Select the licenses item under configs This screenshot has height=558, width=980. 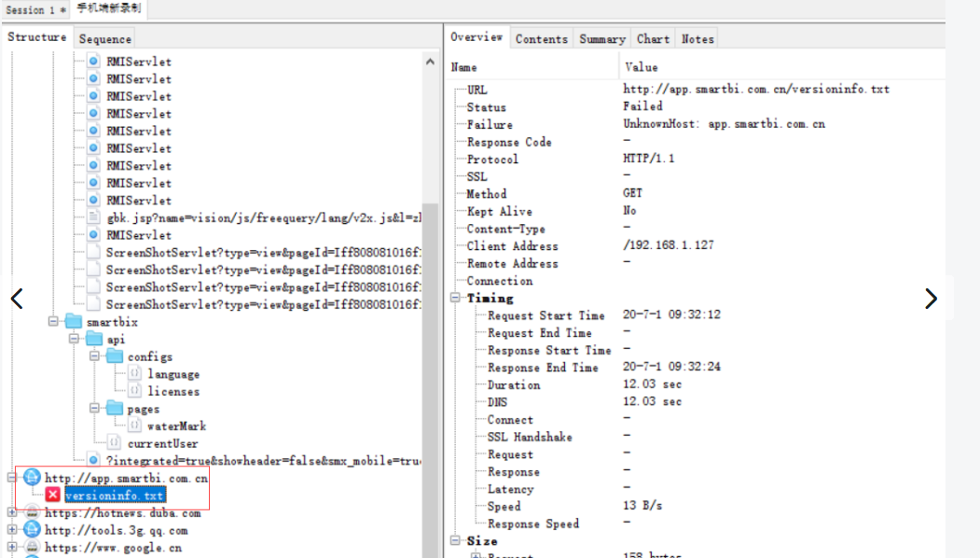tap(173, 392)
